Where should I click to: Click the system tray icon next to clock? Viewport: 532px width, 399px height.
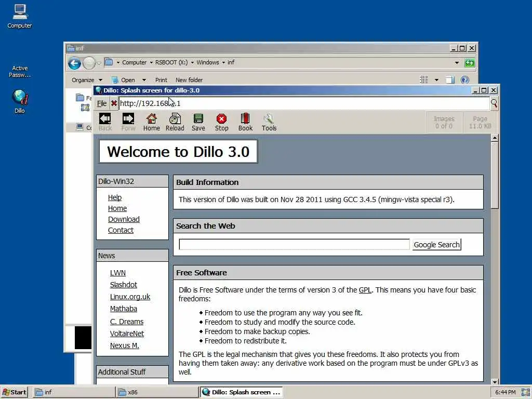[x=526, y=392]
